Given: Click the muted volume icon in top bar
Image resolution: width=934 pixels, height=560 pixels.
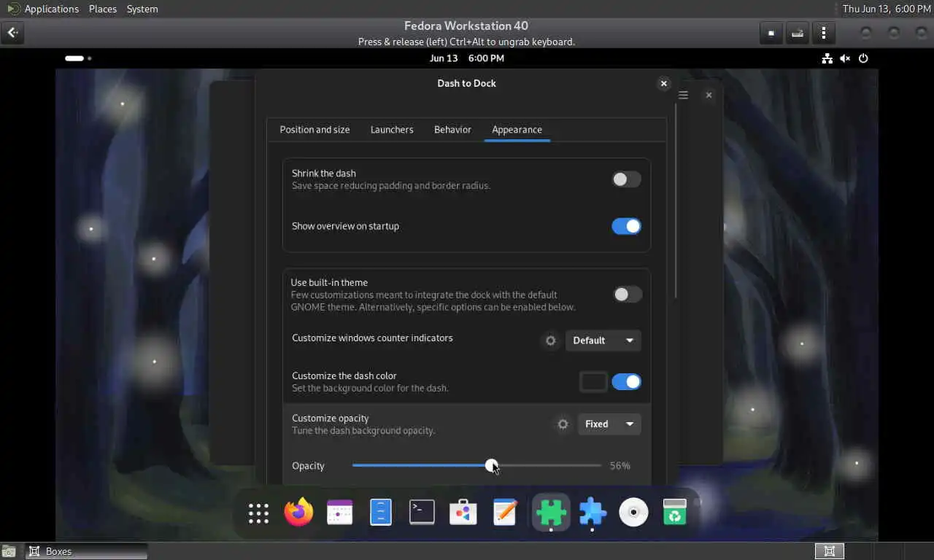Looking at the screenshot, I should point(845,58).
